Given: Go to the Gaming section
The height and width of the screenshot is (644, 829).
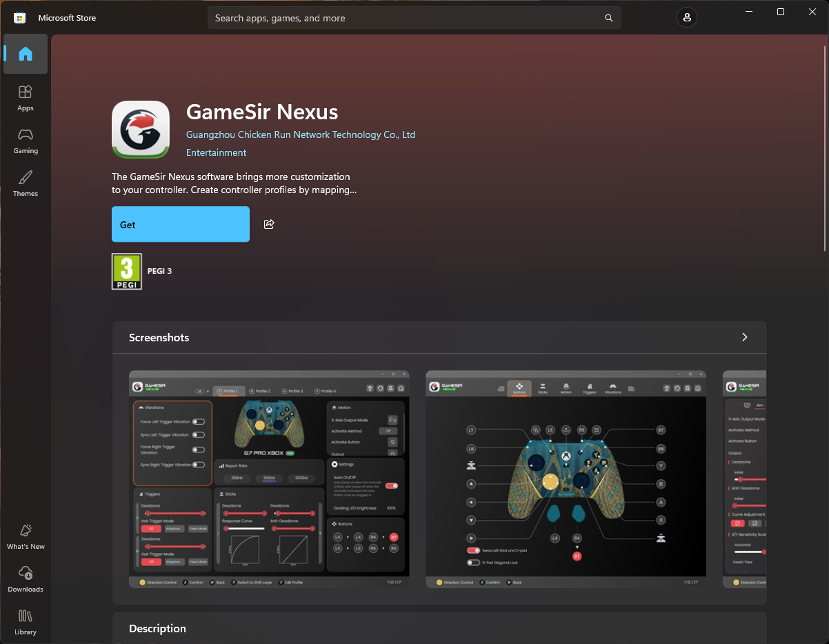Looking at the screenshot, I should 26,141.
